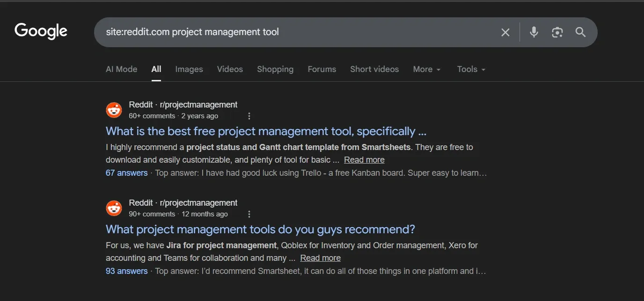Image resolution: width=644 pixels, height=301 pixels.
Task: Expand the More dropdown menu
Action: [427, 69]
